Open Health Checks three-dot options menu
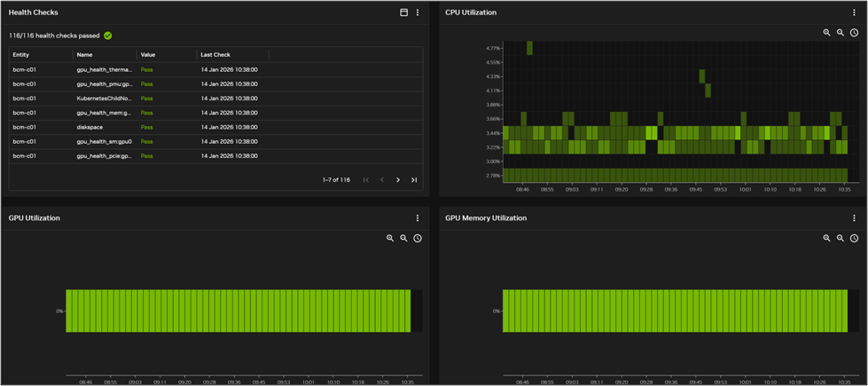 [x=418, y=12]
